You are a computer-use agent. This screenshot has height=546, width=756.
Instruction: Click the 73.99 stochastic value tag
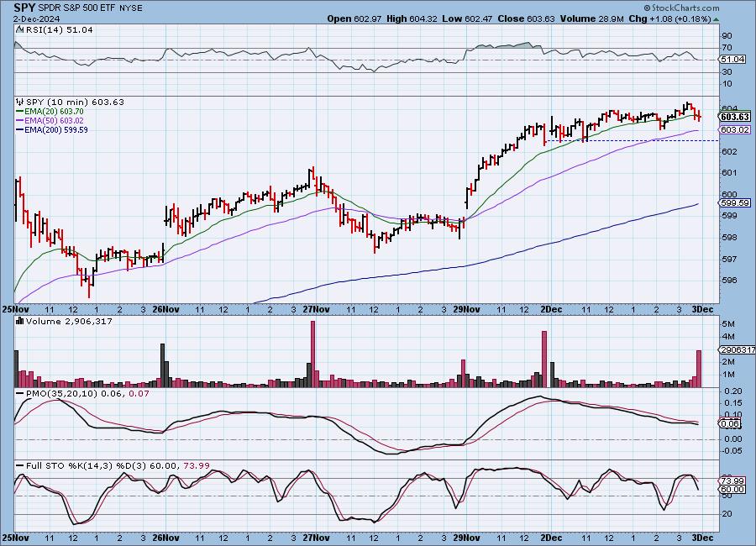click(x=732, y=480)
